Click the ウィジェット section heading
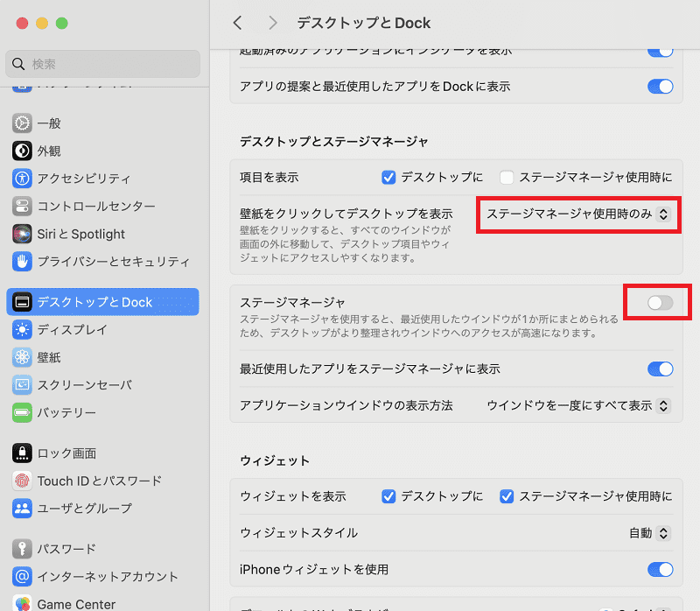 [275, 460]
